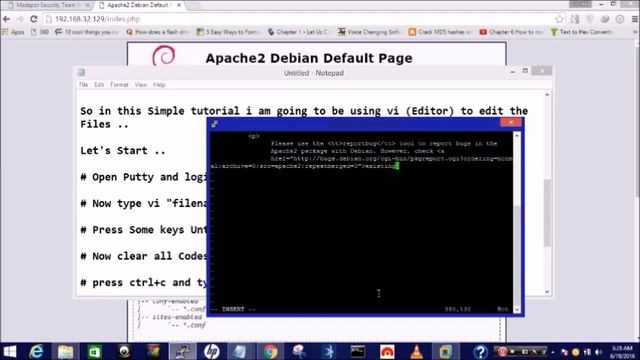This screenshot has width=640, height=360.
Task: Click the Notepad scroll-up arrow
Action: [547, 95]
